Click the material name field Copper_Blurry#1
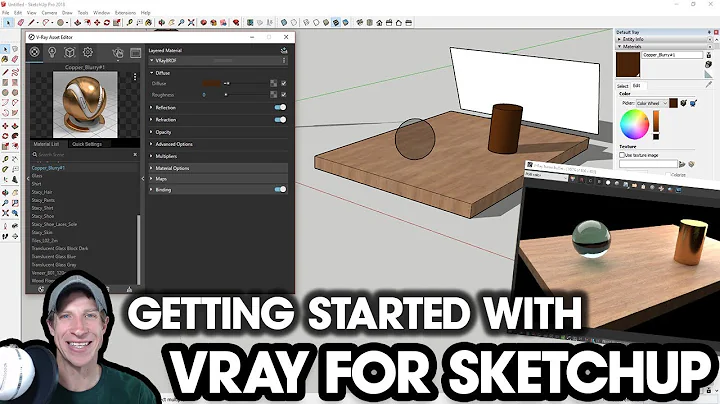This screenshot has height=404, width=720. pyautogui.click(x=672, y=55)
